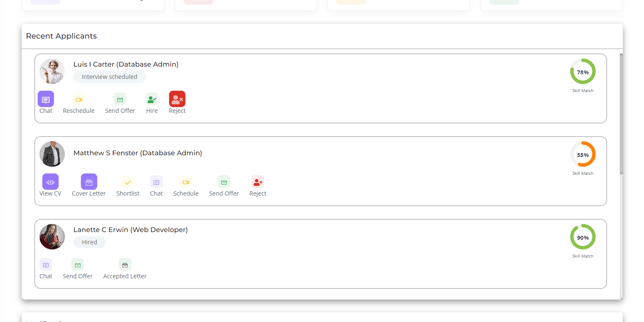
Task: Open Lanette Erwin's Accepted Letter
Action: click(125, 265)
